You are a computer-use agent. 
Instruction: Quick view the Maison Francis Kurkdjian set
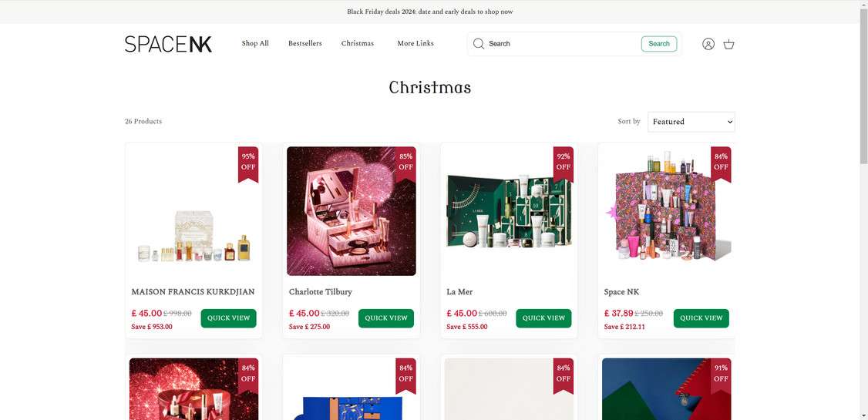click(x=229, y=318)
